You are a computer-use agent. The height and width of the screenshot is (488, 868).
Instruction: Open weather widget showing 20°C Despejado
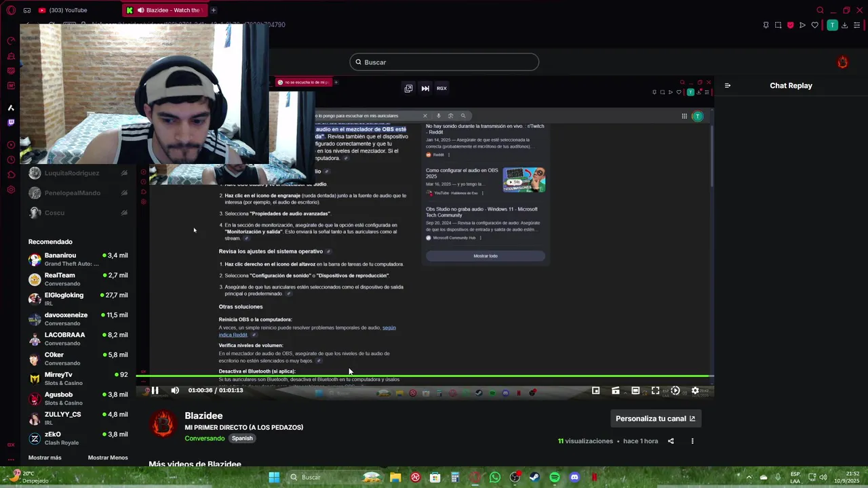[31, 477]
